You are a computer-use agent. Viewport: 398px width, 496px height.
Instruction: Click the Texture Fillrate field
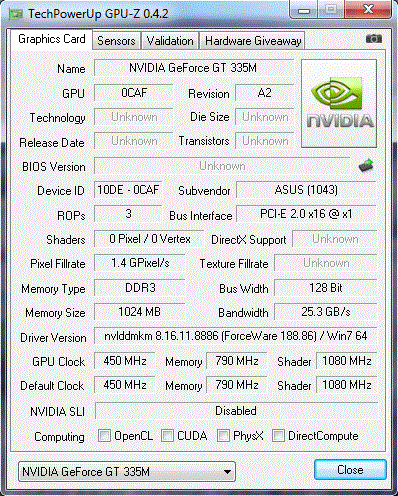(326, 263)
